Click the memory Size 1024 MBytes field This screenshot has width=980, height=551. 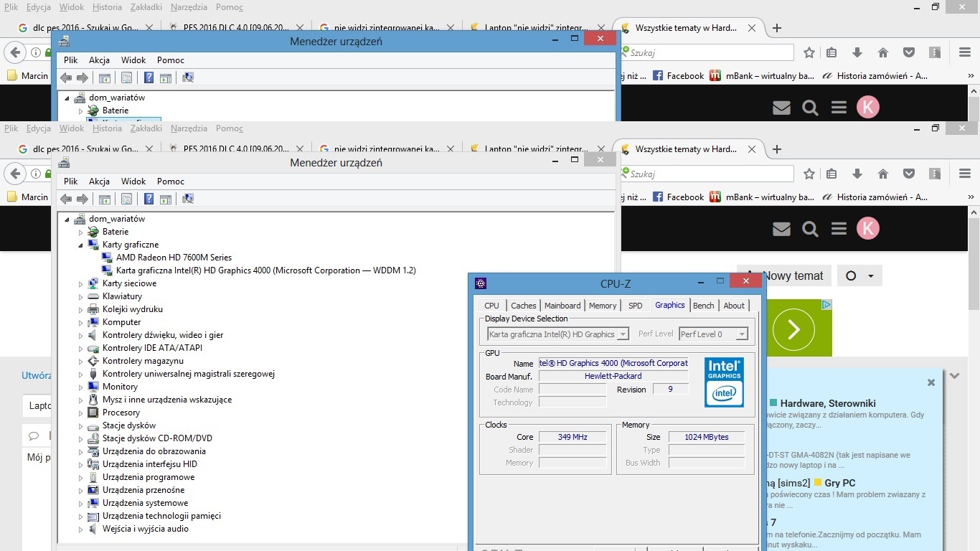pyautogui.click(x=707, y=437)
